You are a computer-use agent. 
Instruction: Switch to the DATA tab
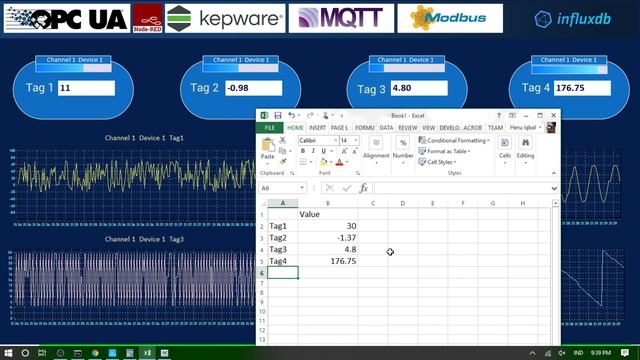(x=386, y=128)
